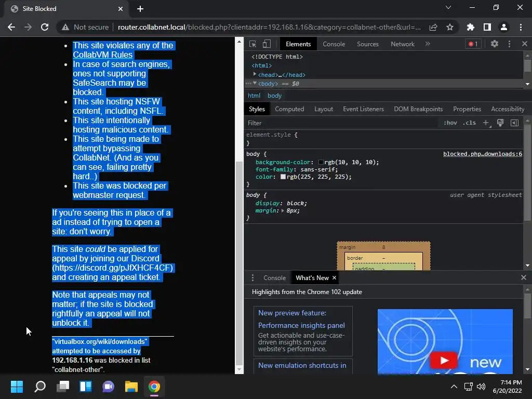Click the router.collabnet.local address bar
The height and width of the screenshot is (399, 532).
coord(269,27)
